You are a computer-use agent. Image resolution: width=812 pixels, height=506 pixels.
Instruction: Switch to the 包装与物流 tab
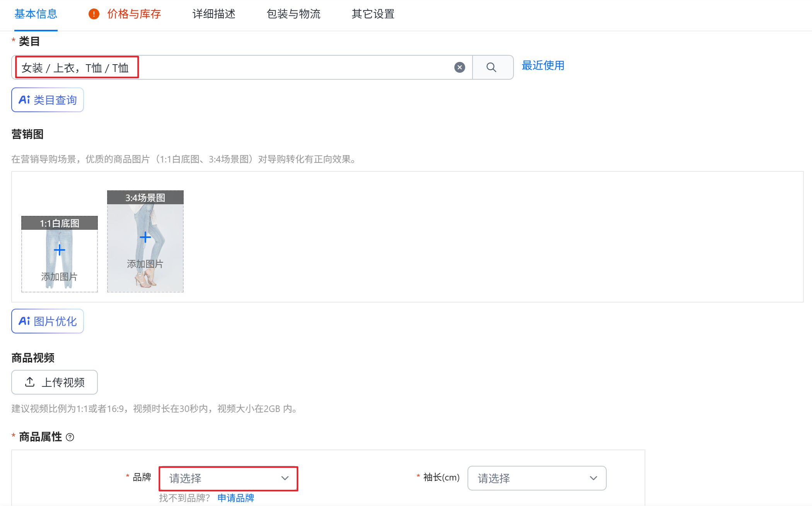coord(293,14)
